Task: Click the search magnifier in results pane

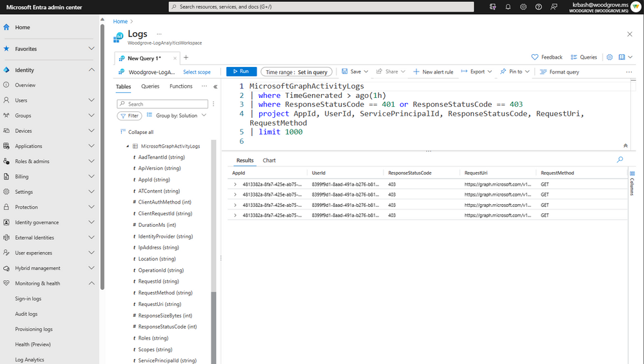Action: coord(620,160)
